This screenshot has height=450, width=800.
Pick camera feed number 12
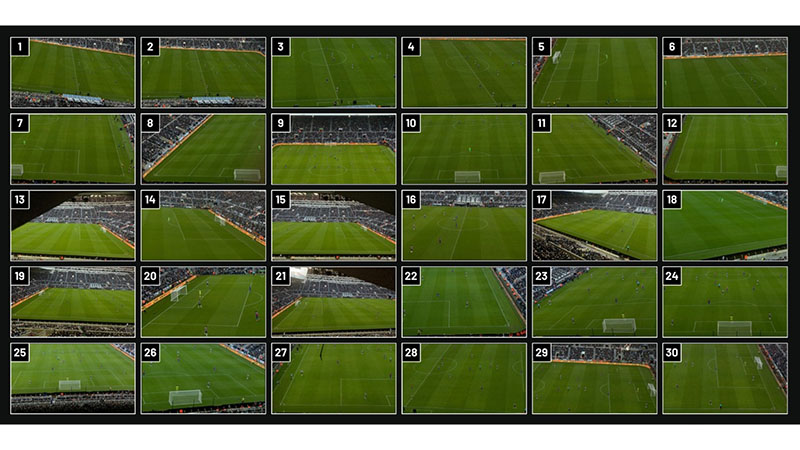(x=725, y=148)
